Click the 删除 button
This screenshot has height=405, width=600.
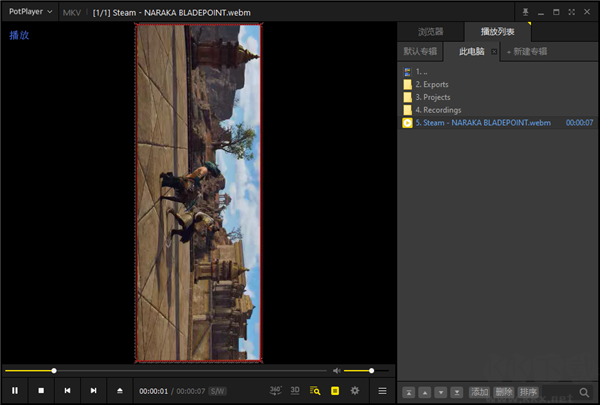[x=504, y=392]
